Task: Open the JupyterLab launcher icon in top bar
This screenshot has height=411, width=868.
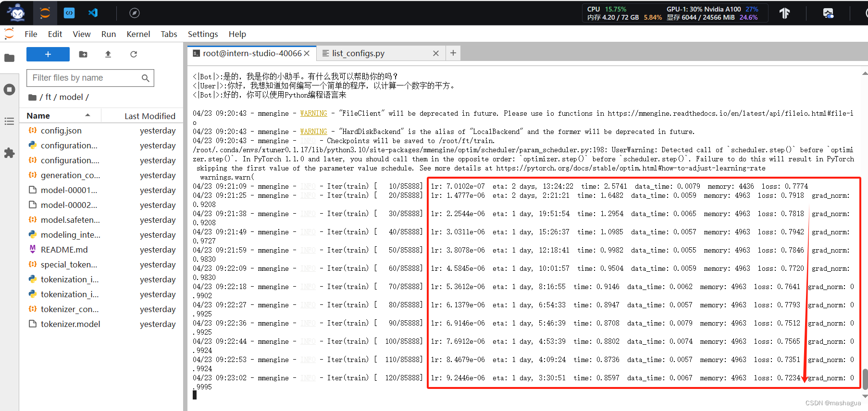Action: pos(45,13)
